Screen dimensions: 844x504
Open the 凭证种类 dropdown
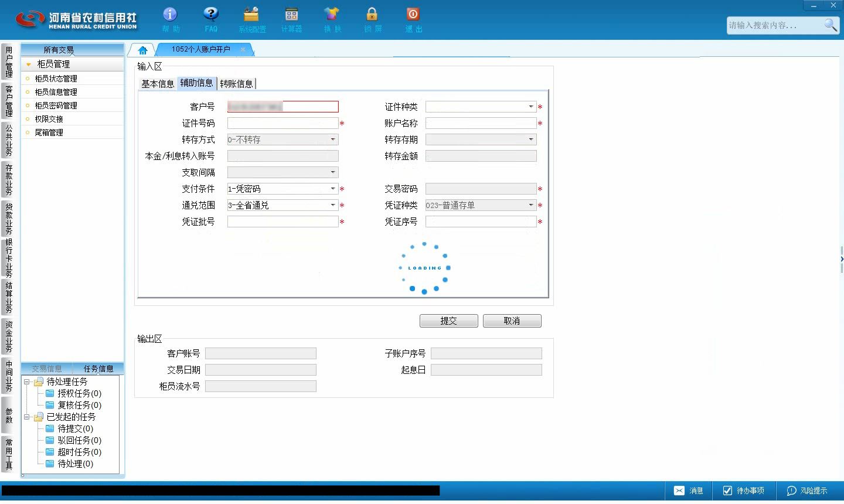click(531, 205)
